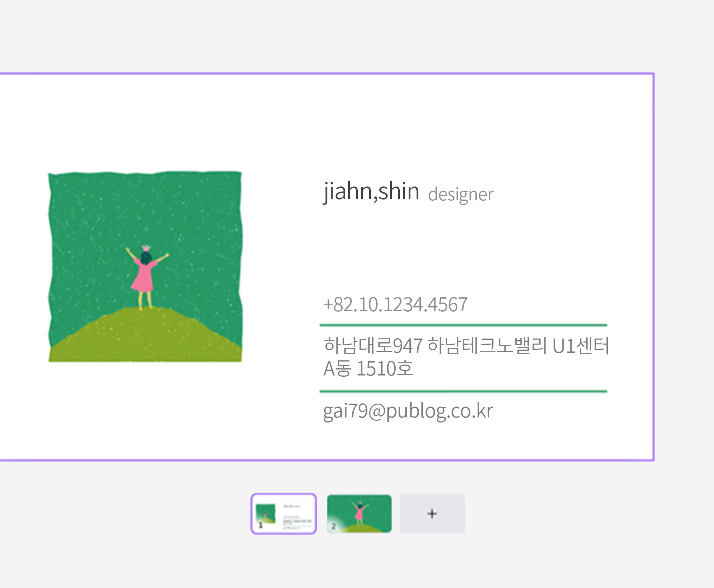The width and height of the screenshot is (714, 588).
Task: Click the phone number +82.10.1234.4567
Action: tap(395, 304)
